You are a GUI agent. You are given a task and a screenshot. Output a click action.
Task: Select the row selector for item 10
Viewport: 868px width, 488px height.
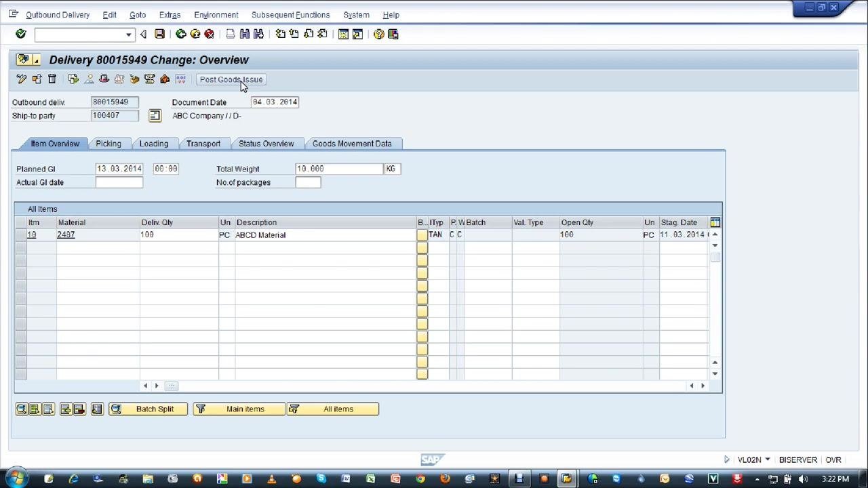(20, 235)
